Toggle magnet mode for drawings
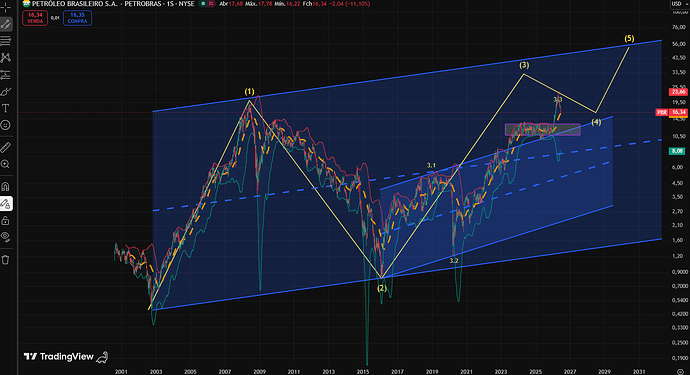This screenshot has width=690, height=375. pos(6,186)
